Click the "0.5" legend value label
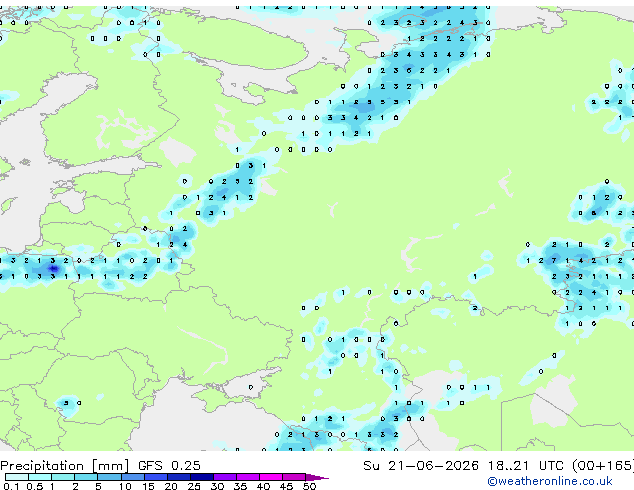 point(34,486)
